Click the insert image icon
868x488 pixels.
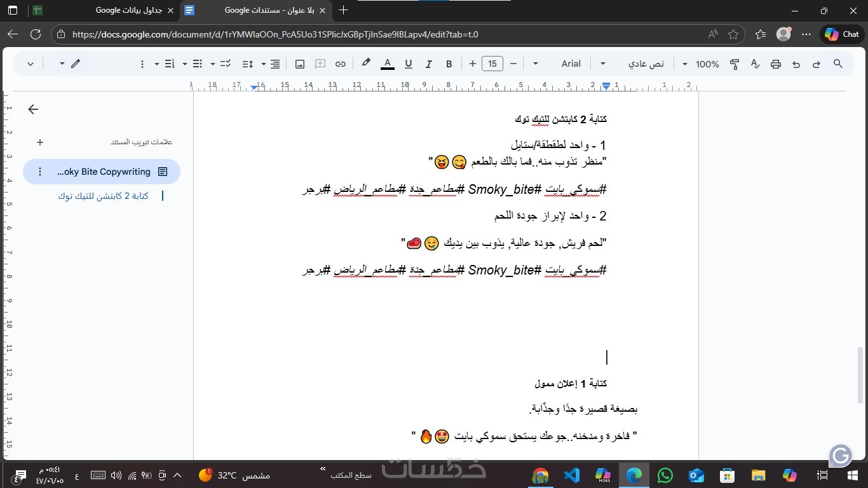tap(300, 64)
